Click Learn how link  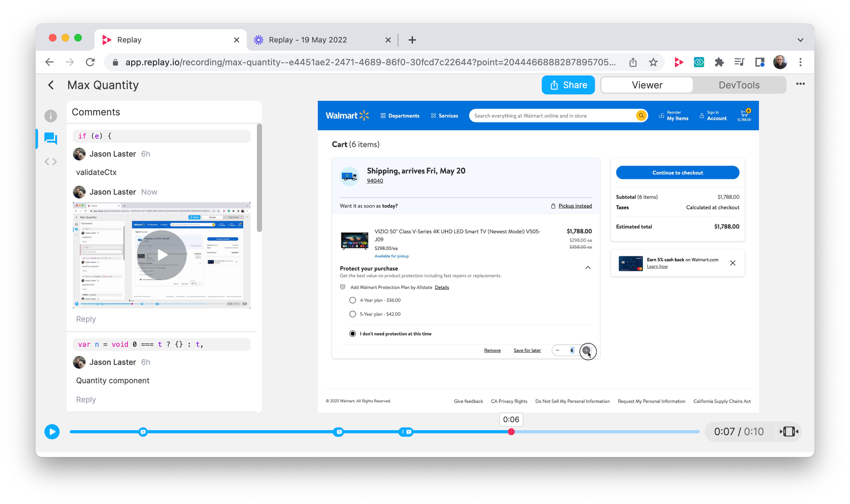point(657,267)
